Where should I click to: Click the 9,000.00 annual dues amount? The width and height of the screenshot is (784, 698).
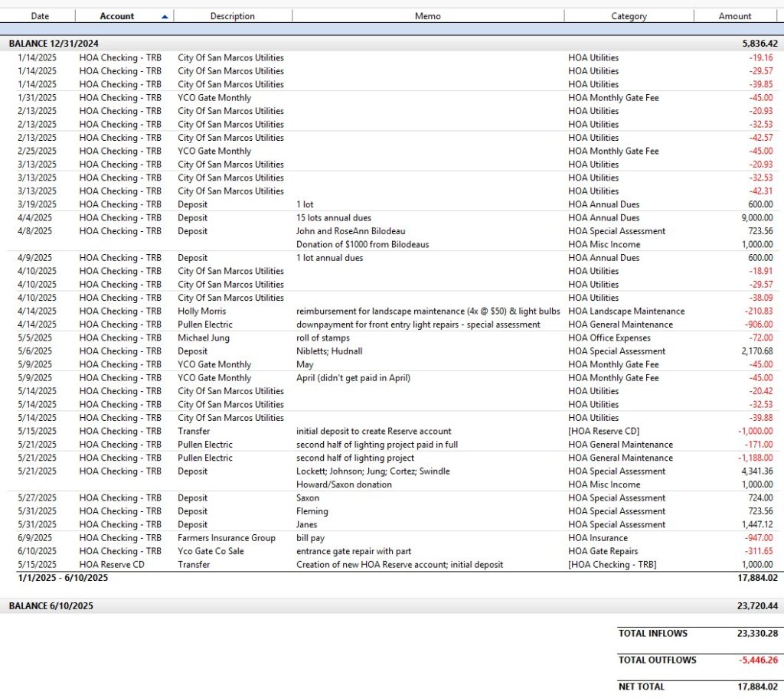754,217
